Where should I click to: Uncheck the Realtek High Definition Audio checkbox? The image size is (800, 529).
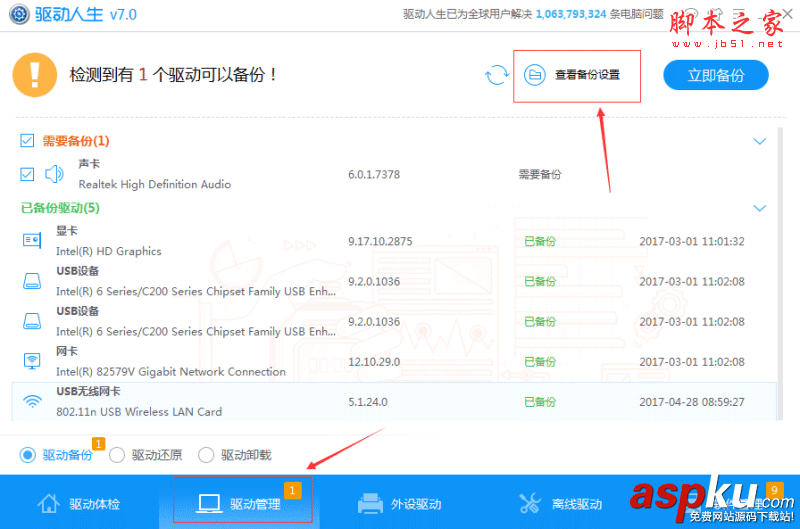[27, 174]
